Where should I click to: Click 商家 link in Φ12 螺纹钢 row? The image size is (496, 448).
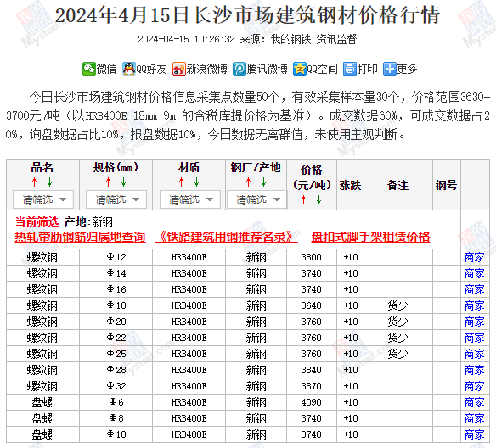(x=474, y=257)
